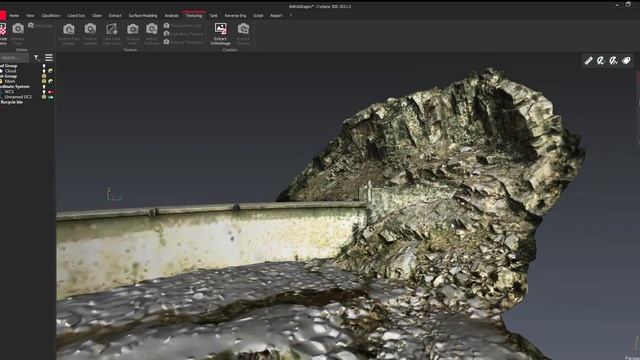Select the Texture from Images tool
Image resolution: width=640 pixels, height=360 pixels.
pyautogui.click(x=69, y=33)
